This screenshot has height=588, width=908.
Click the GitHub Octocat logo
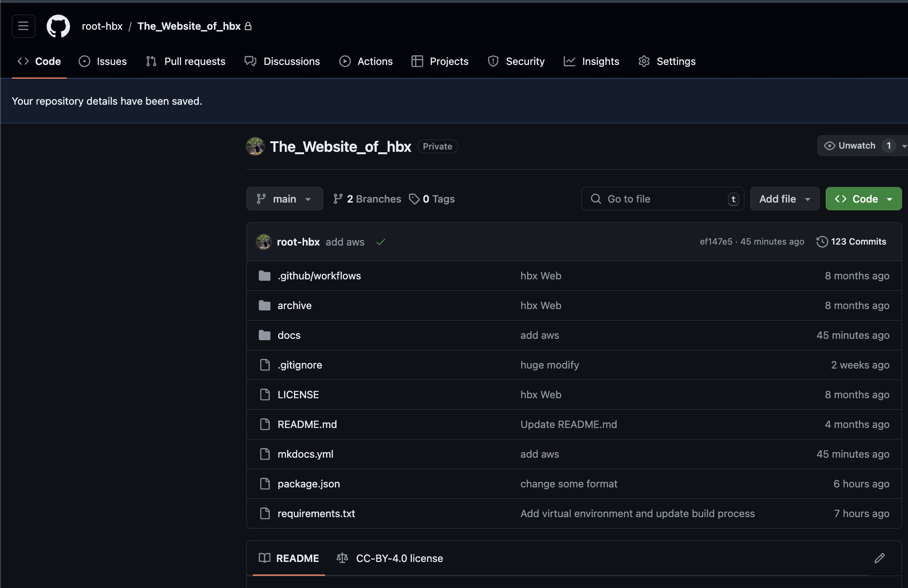point(58,26)
